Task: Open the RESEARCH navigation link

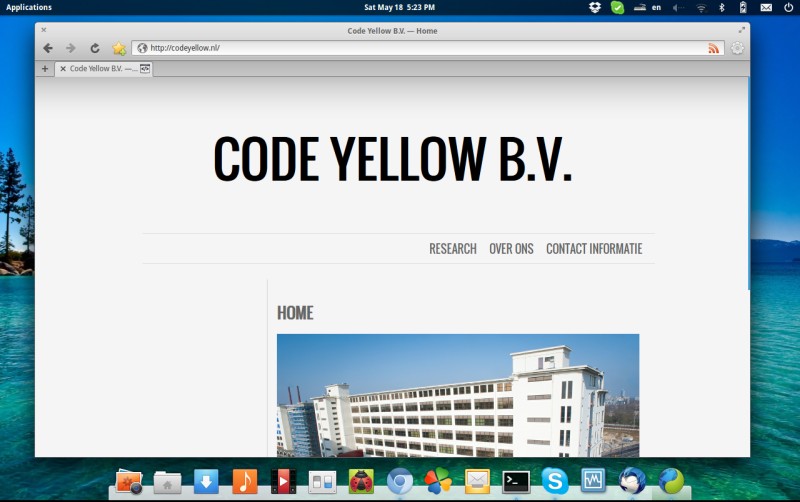Action: coord(452,249)
